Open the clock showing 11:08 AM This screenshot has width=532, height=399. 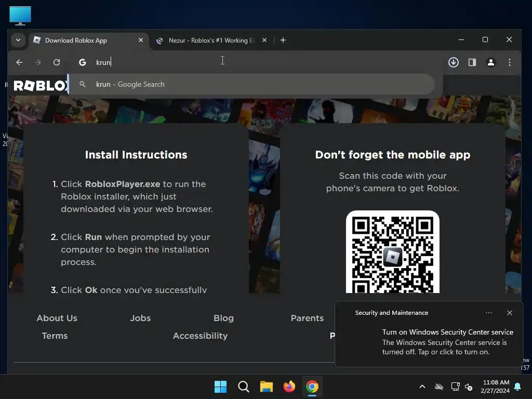tap(495, 387)
